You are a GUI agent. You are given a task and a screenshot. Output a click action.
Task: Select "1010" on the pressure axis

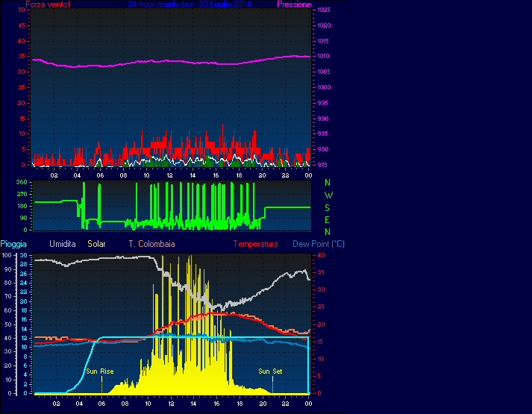coord(324,56)
